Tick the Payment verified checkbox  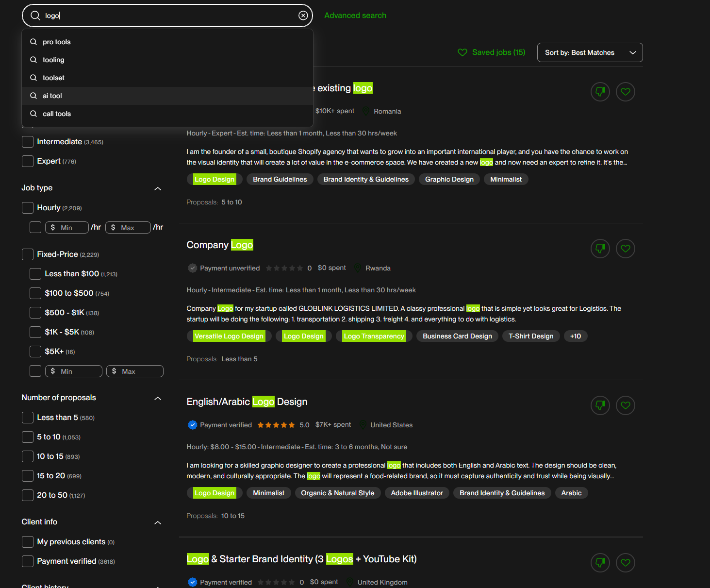28,561
